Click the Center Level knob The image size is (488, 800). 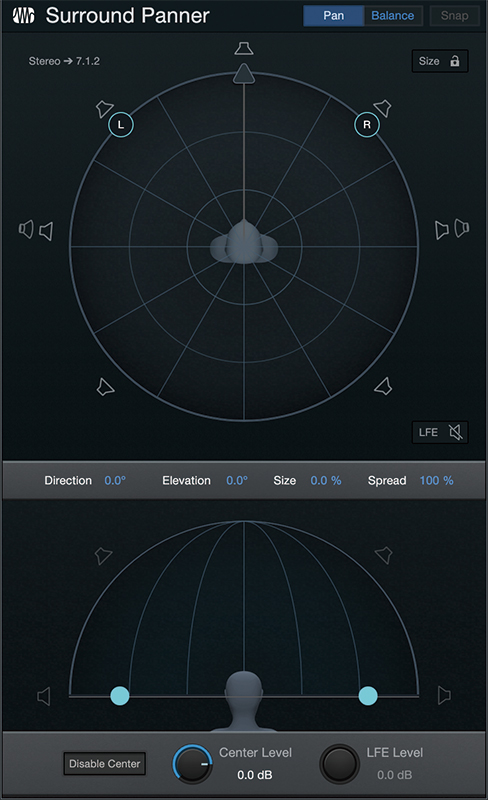pyautogui.click(x=192, y=764)
